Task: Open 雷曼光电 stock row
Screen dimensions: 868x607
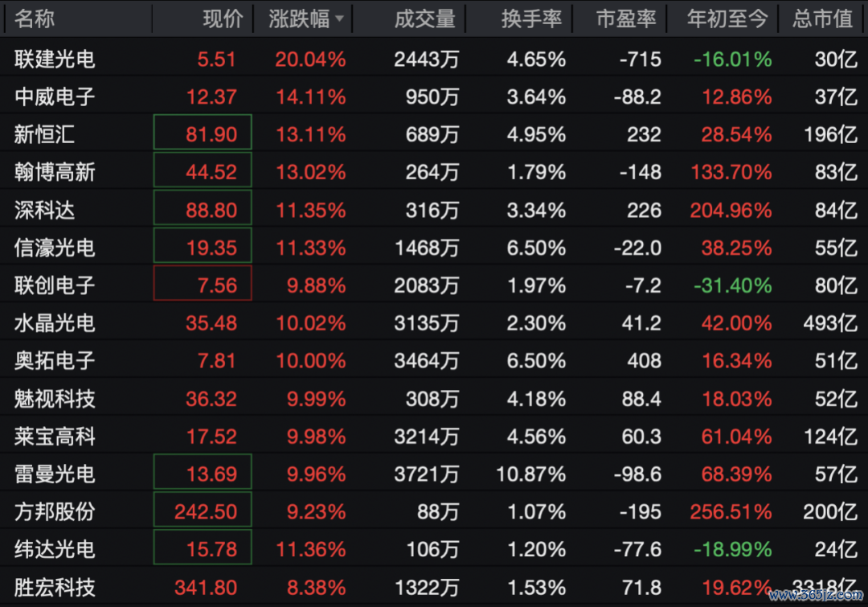Action: pos(434,474)
